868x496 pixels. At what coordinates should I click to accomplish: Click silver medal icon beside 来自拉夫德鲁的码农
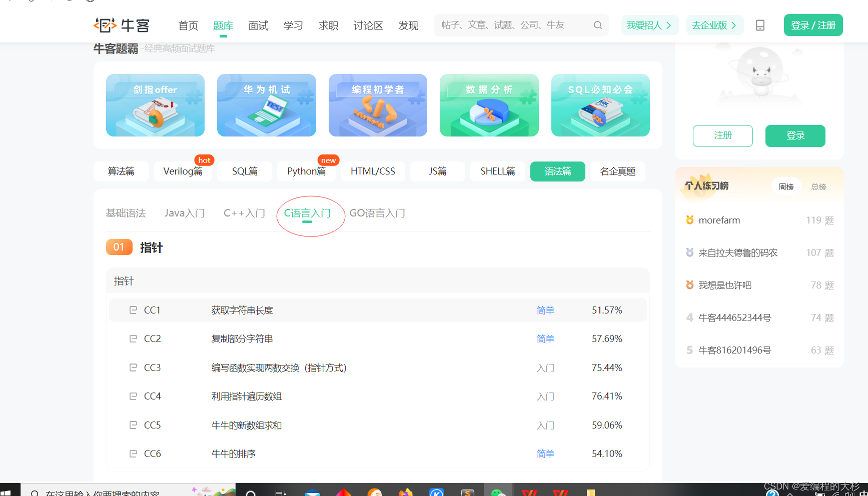pos(689,252)
